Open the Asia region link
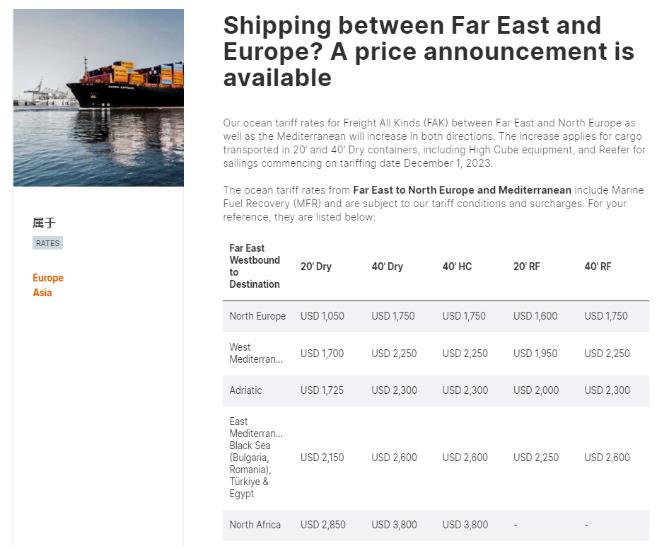 tap(42, 293)
